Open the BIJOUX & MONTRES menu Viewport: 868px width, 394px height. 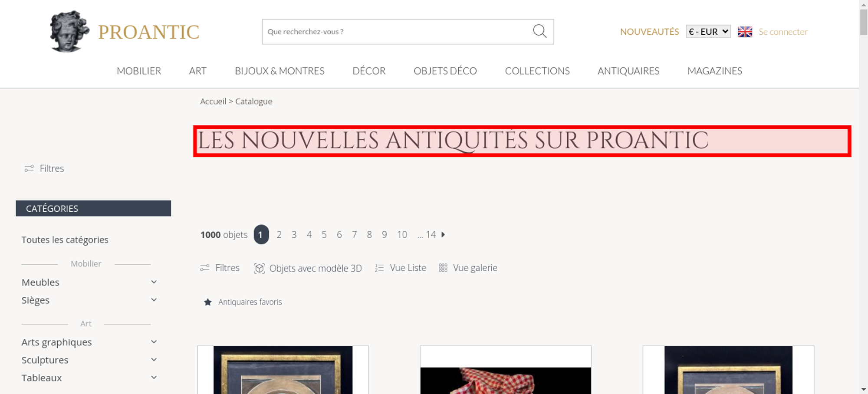point(279,71)
